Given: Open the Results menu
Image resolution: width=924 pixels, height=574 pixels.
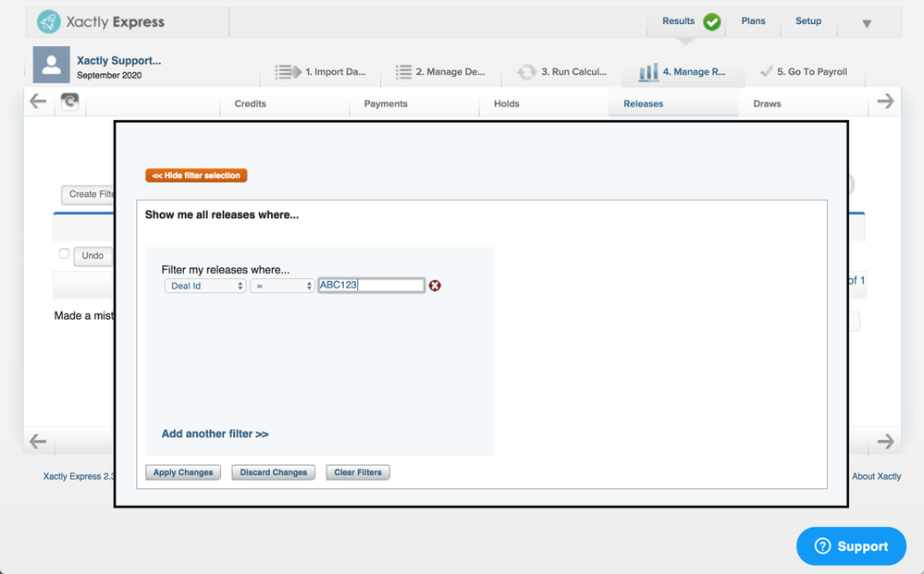Looking at the screenshot, I should pyautogui.click(x=678, y=21).
